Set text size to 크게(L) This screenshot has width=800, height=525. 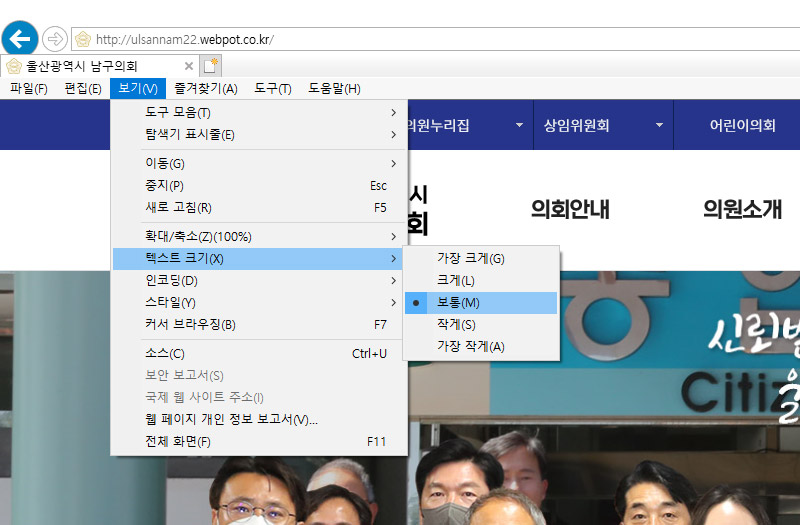coord(481,281)
